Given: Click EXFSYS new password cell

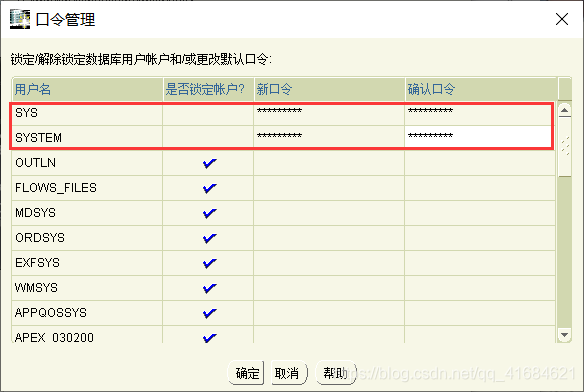Looking at the screenshot, I should click(x=329, y=263).
